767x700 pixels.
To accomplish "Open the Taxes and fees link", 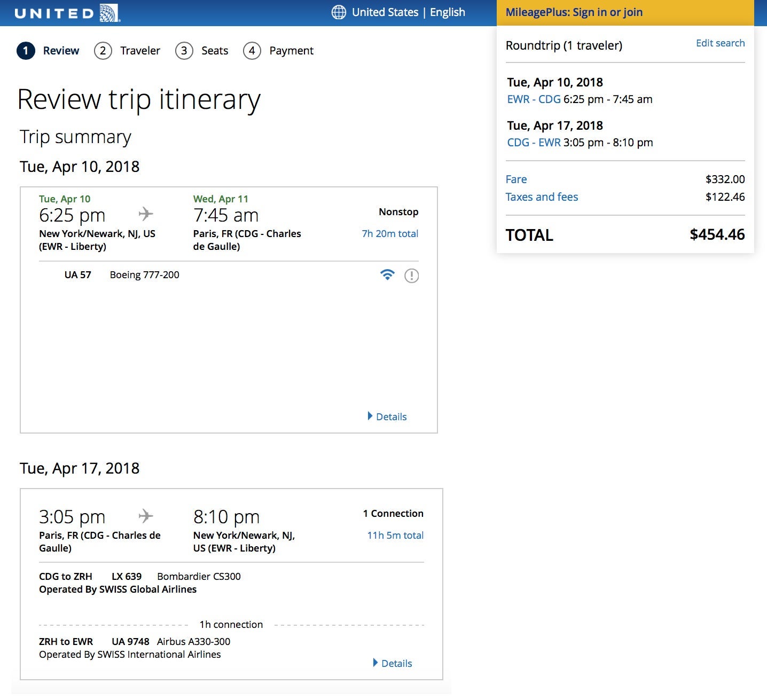I will pos(542,197).
